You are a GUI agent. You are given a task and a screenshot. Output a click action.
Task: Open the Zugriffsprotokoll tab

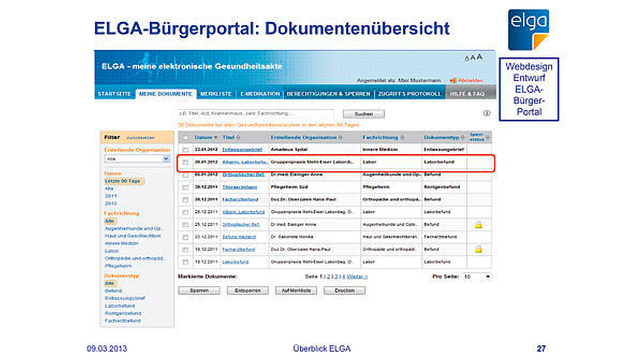(409, 94)
